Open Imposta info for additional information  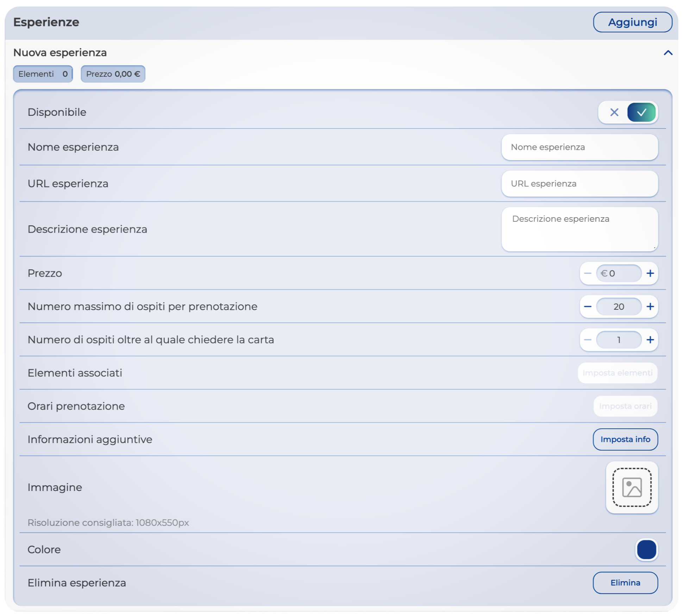(625, 439)
